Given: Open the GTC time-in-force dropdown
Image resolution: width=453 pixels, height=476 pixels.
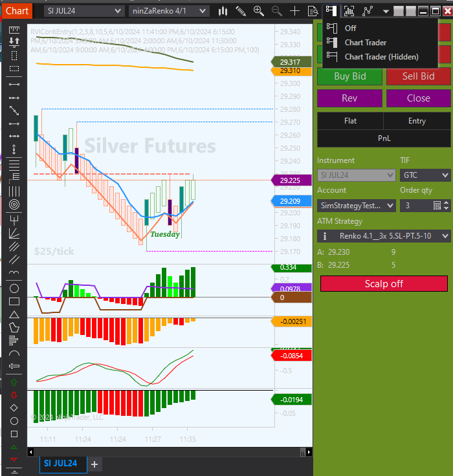Looking at the screenshot, I should point(425,175).
